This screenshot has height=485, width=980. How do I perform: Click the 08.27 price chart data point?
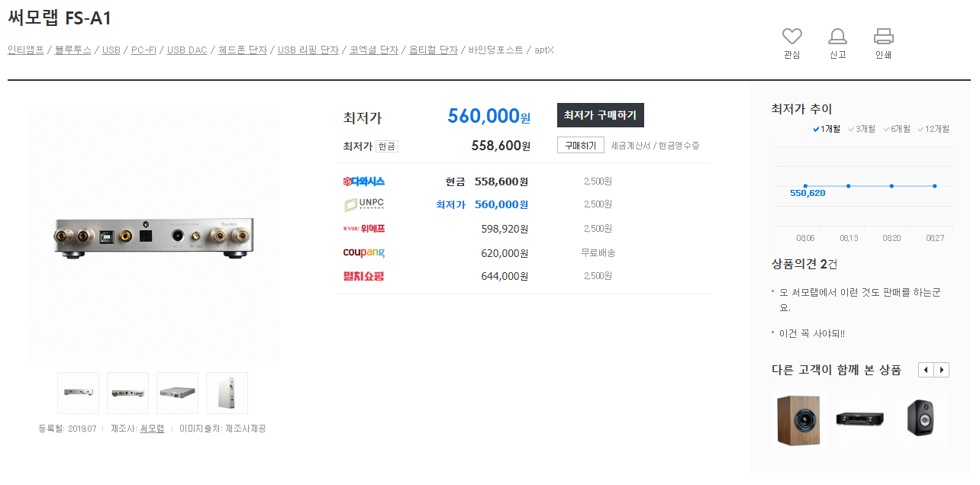935,186
